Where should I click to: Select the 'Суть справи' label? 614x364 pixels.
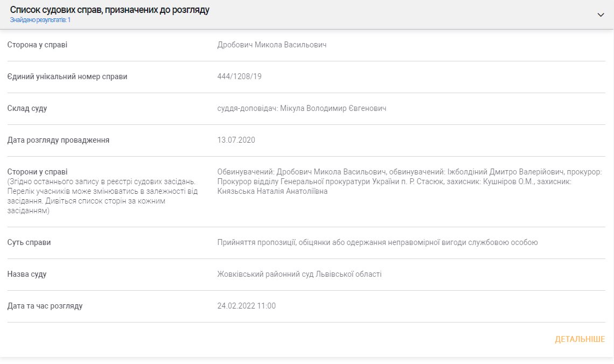[x=29, y=242]
